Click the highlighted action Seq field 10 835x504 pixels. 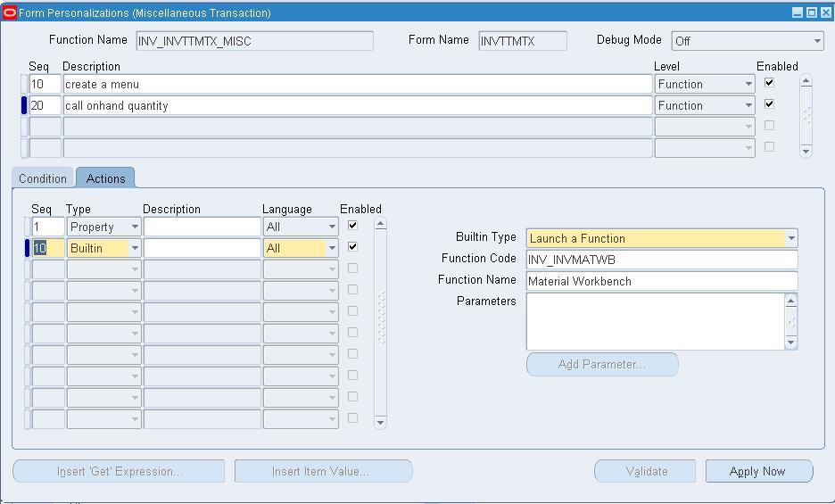coord(48,248)
